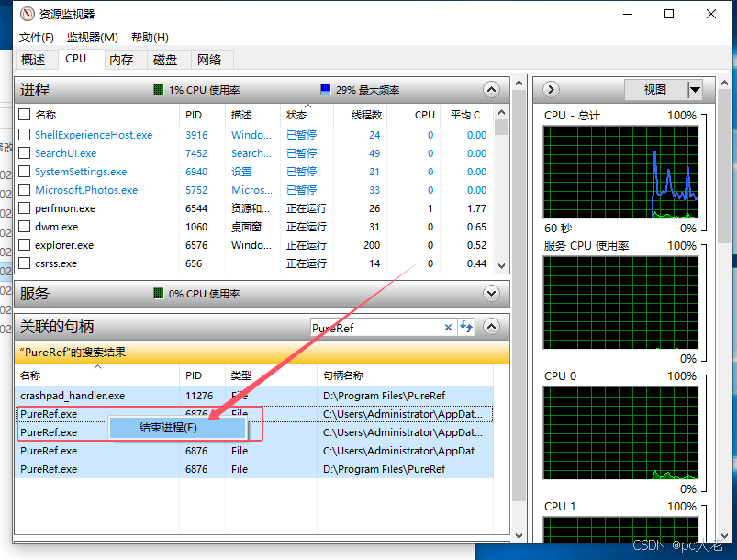Viewport: 737px width, 560px height.
Task: Check the perfmon.exe checkbox
Action: point(25,207)
